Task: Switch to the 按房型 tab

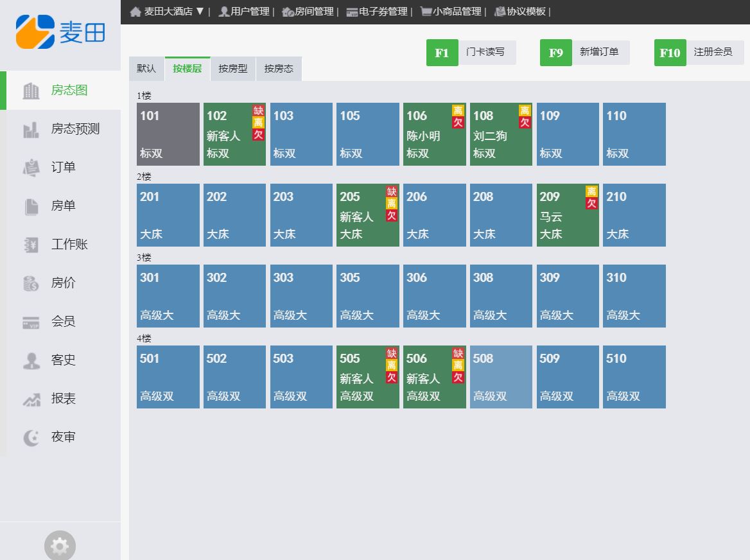Action: [x=232, y=69]
